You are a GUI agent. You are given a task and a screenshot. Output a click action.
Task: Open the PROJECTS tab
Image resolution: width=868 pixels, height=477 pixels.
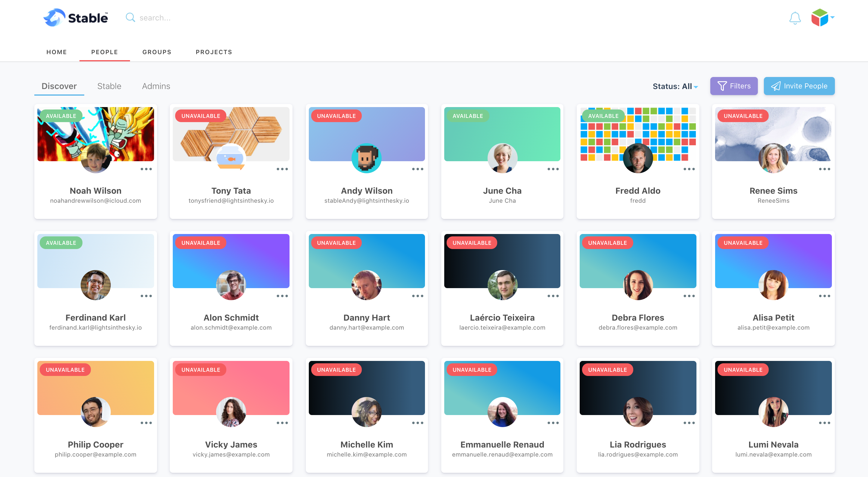pos(214,52)
